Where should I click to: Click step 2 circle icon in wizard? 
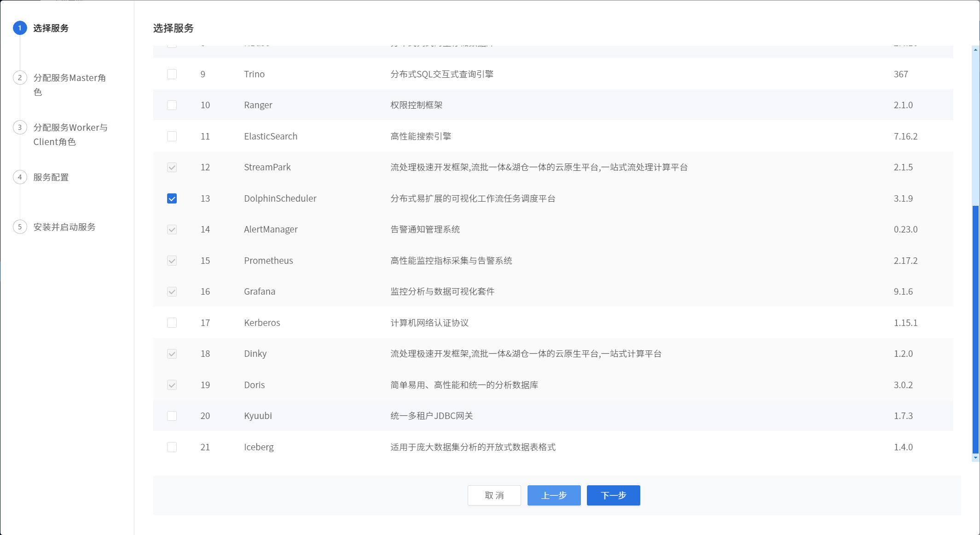point(20,78)
